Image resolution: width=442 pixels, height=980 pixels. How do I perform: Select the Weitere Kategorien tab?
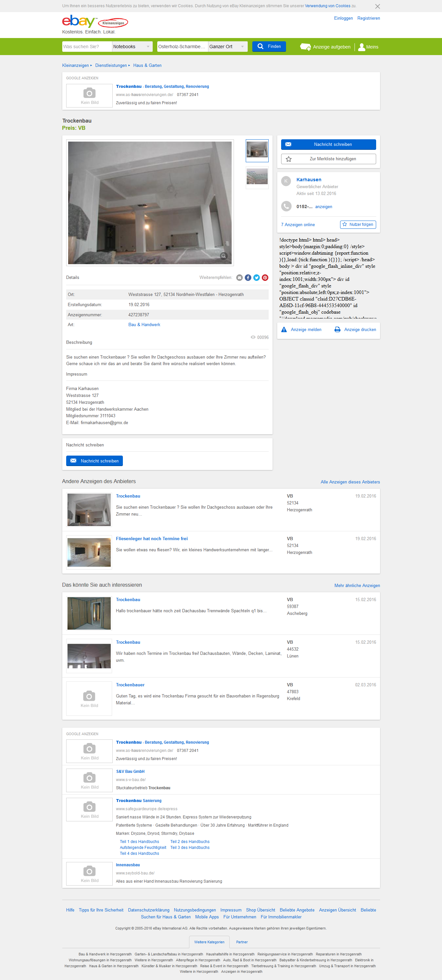pyautogui.click(x=209, y=942)
